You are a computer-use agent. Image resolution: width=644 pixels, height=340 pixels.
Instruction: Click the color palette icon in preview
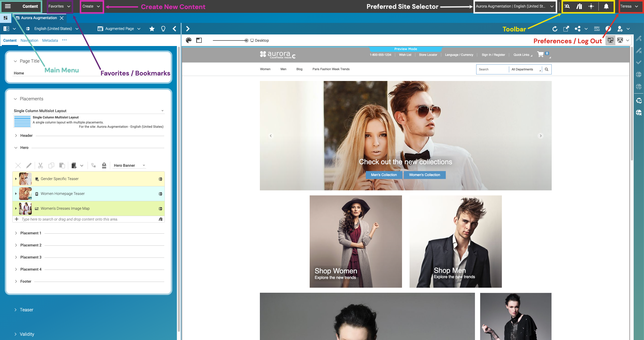pos(189,40)
